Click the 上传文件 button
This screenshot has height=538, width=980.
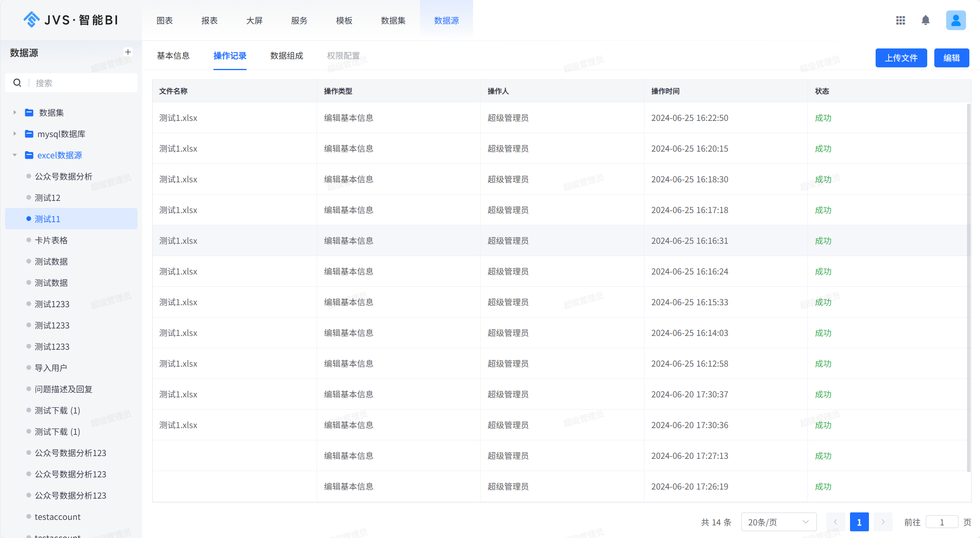point(901,58)
